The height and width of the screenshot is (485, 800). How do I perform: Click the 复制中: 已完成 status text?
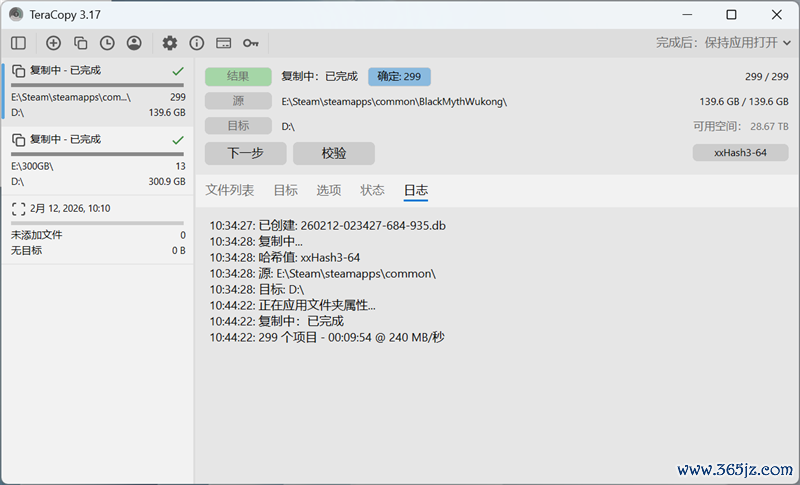319,76
